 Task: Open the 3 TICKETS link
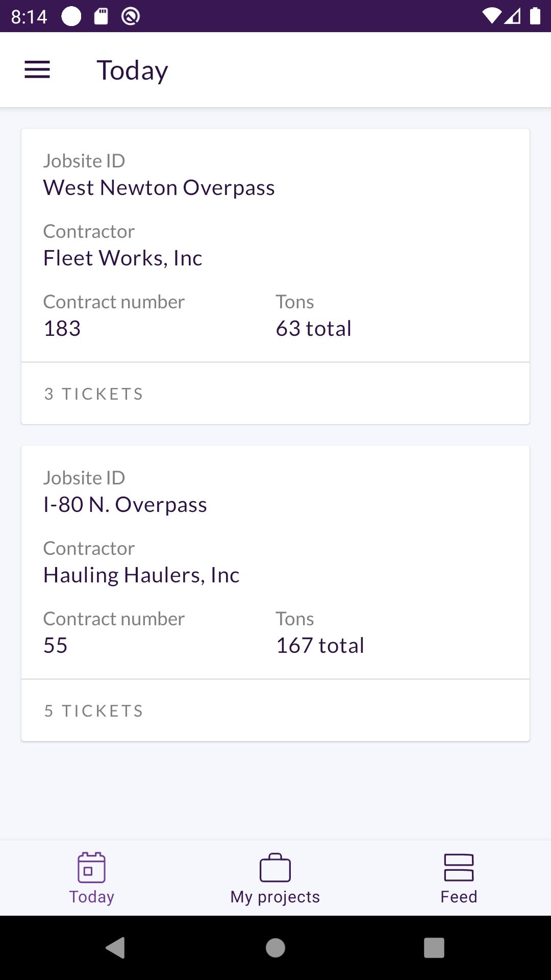point(94,394)
